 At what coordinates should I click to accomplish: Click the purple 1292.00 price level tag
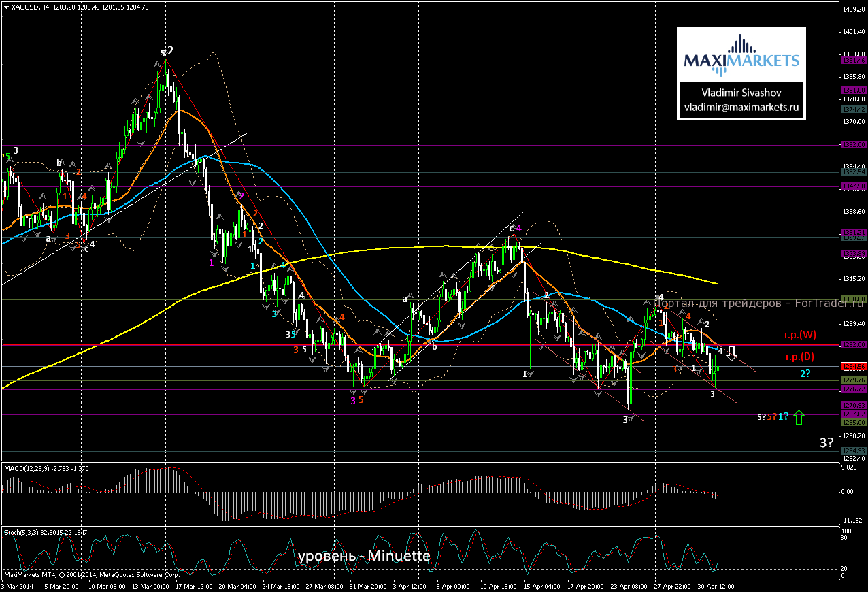pos(854,345)
